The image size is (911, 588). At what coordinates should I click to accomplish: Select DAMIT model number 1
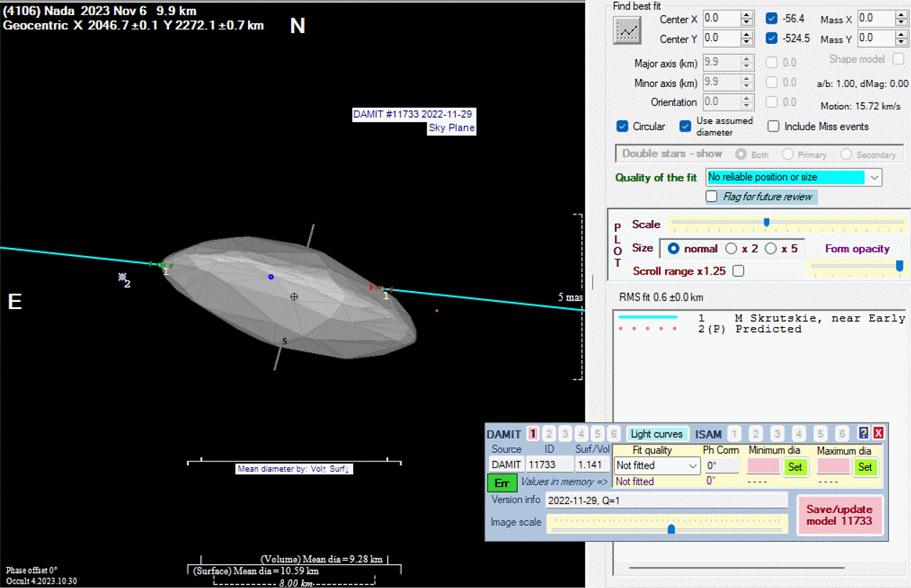pos(533,433)
